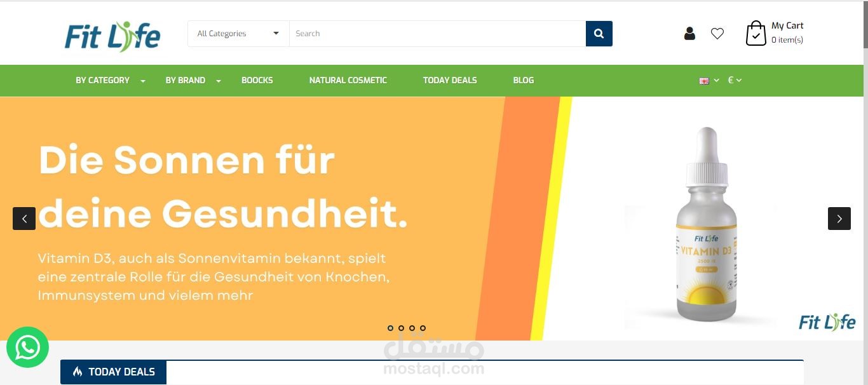Select the TODAY DEALS section tab

tap(114, 372)
